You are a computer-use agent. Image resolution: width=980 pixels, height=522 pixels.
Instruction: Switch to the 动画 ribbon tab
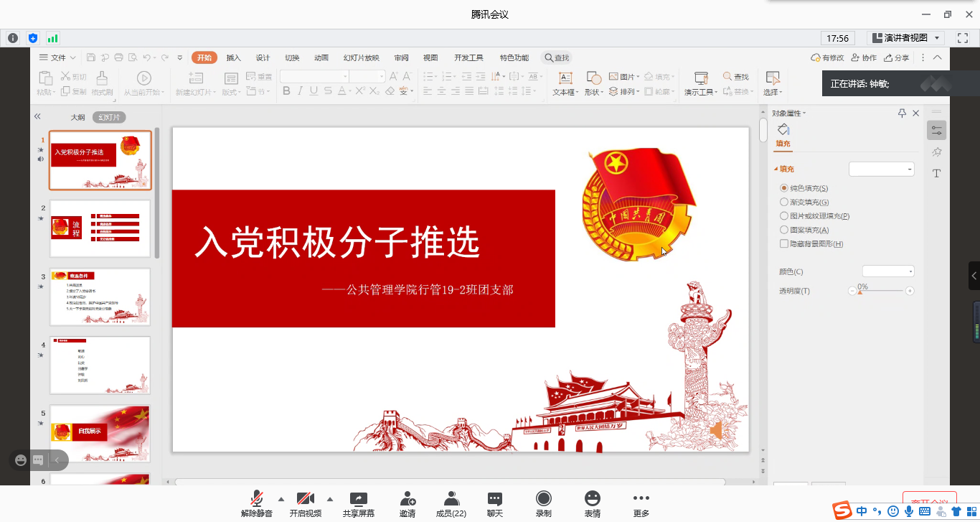point(321,58)
